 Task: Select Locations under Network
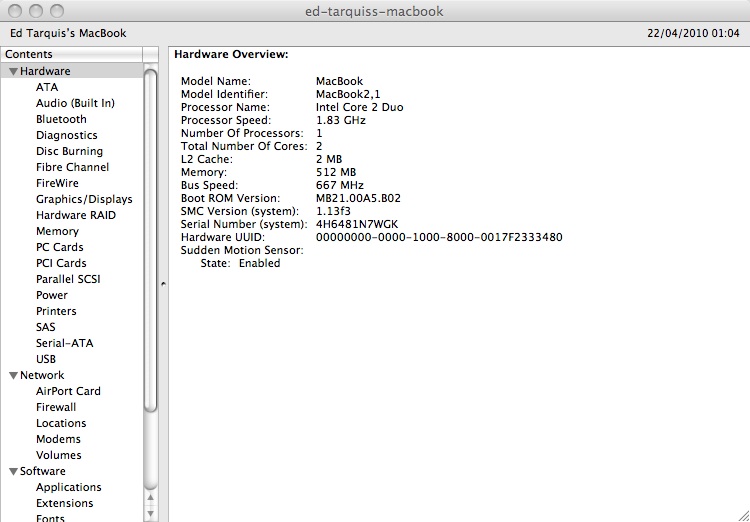coord(61,423)
